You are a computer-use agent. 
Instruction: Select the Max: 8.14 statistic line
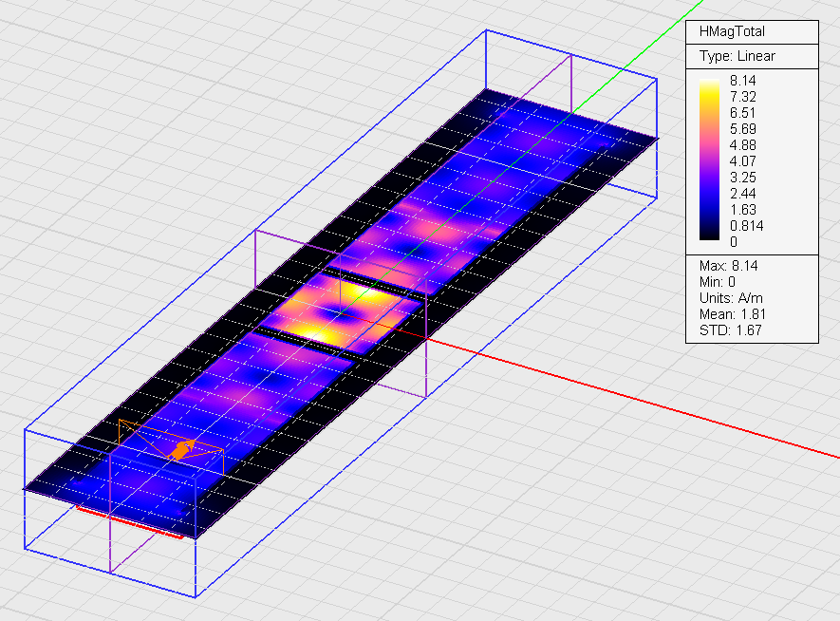pos(729,266)
